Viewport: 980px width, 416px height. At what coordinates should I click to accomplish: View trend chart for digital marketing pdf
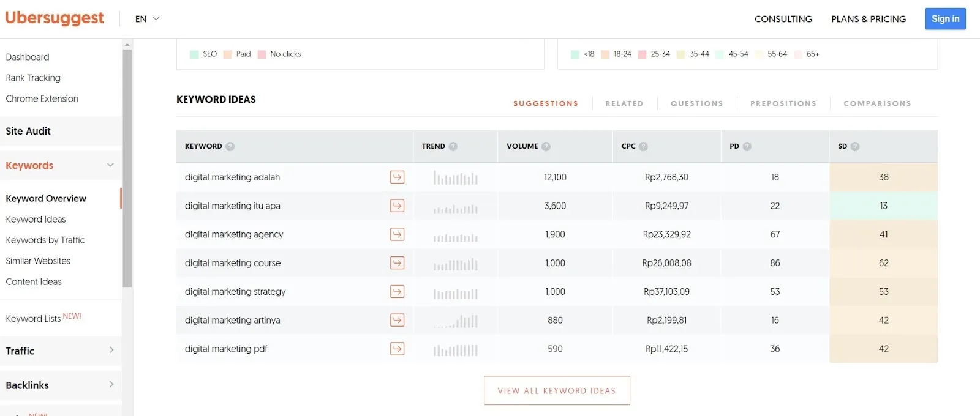click(x=456, y=351)
